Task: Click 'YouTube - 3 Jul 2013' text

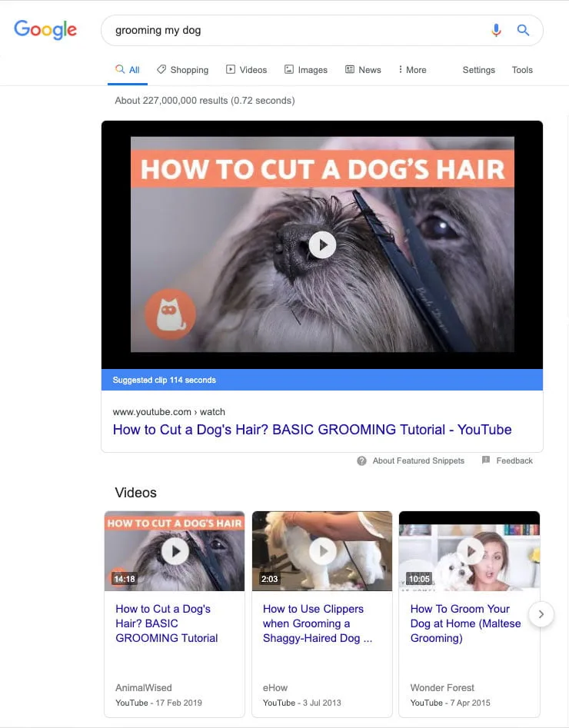Action: tap(302, 703)
